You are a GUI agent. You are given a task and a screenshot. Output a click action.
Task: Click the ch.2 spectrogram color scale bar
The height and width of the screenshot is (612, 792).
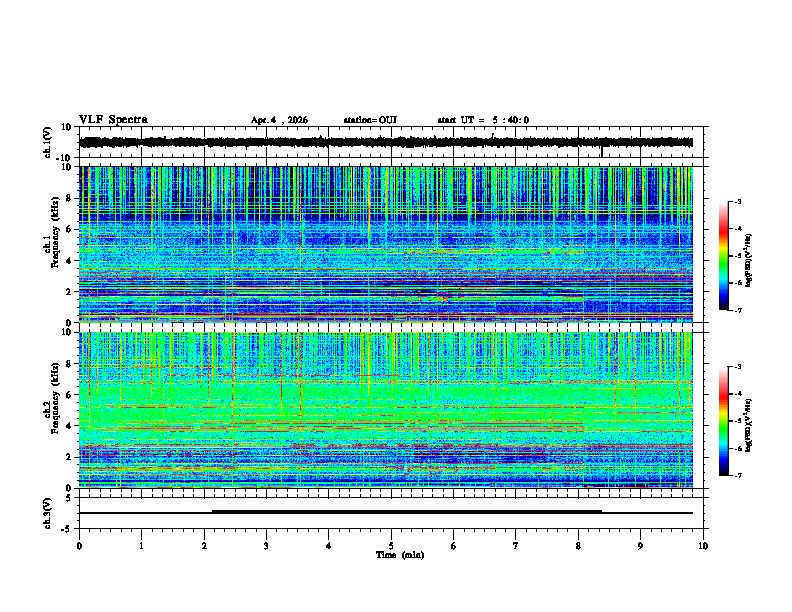(724, 421)
